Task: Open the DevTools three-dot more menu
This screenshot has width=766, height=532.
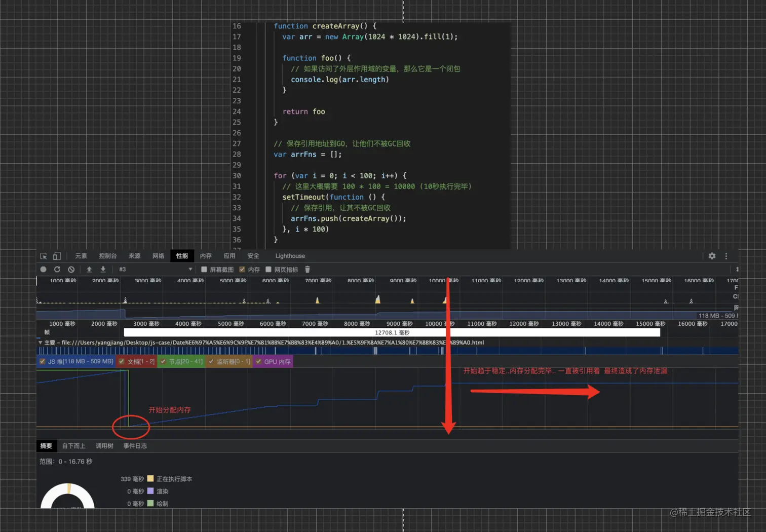Action: point(726,256)
